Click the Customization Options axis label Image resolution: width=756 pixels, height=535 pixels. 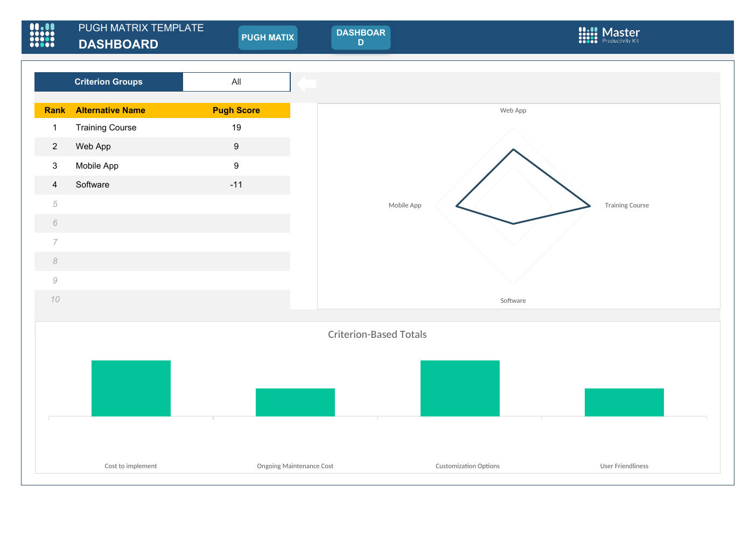467,466
